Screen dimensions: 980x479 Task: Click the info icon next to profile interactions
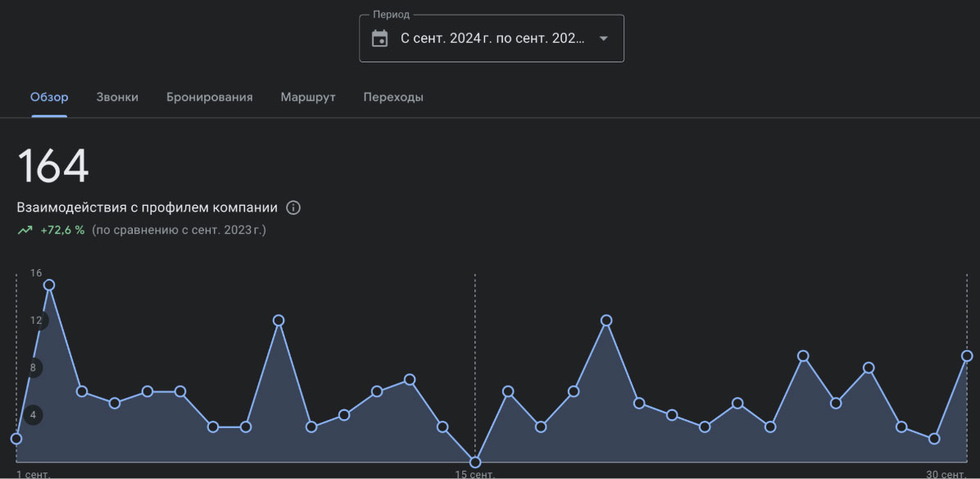pos(293,208)
